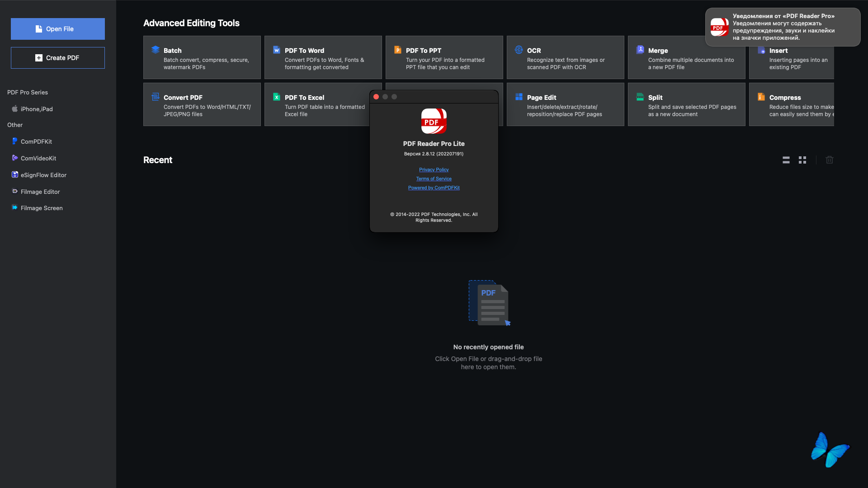
Task: Open Filmage Screen in the sidebar
Action: point(42,208)
